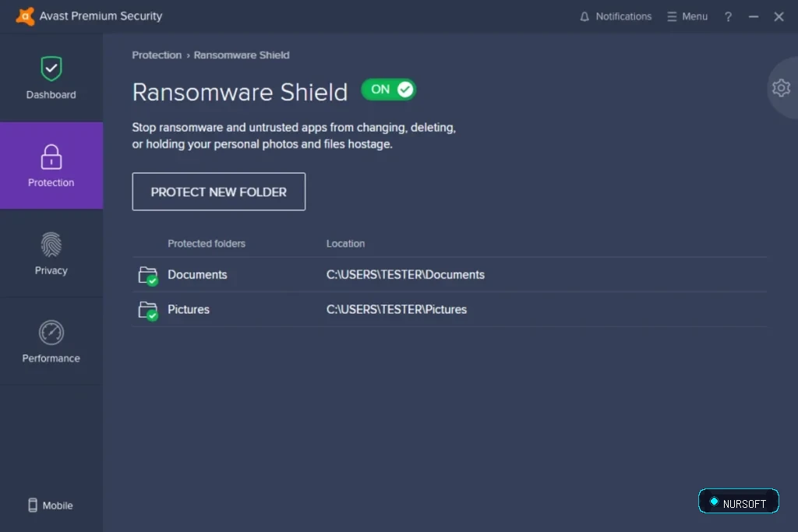Click location C:\USERS\TESTER\Pictures
Image resolution: width=798 pixels, height=532 pixels.
coord(397,309)
